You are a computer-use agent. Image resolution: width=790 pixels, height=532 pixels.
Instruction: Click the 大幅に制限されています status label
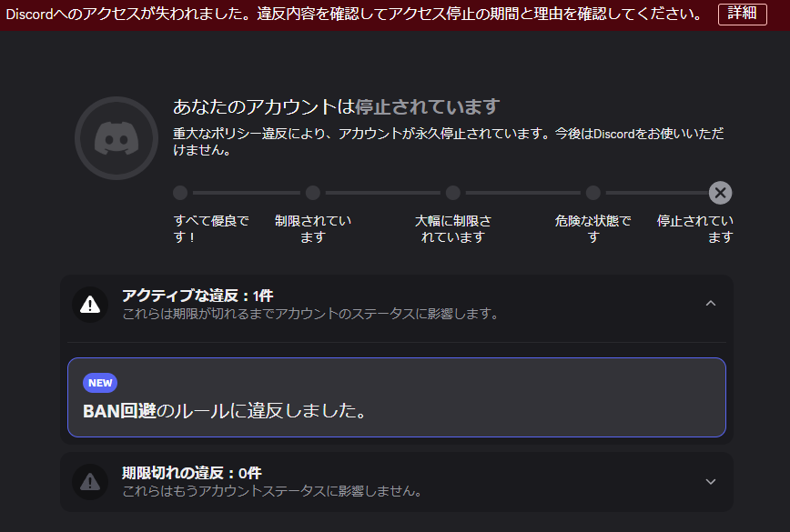pyautogui.click(x=453, y=228)
